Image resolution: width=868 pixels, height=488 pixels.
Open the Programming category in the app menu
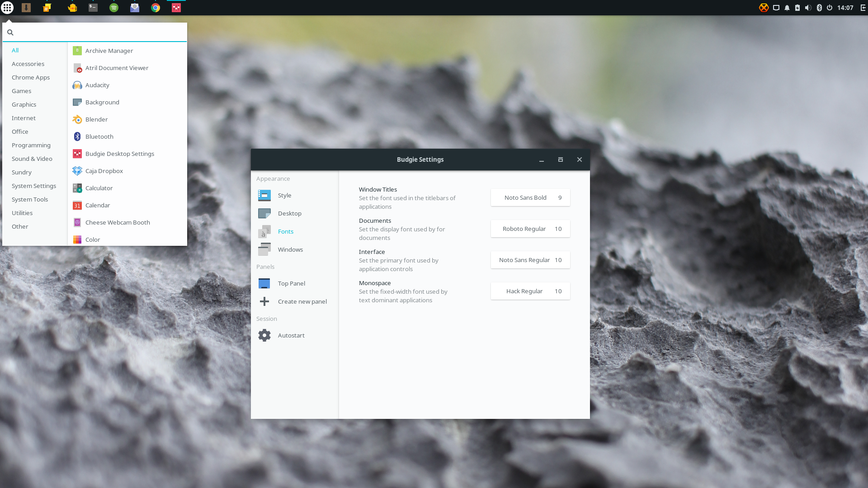[31, 145]
